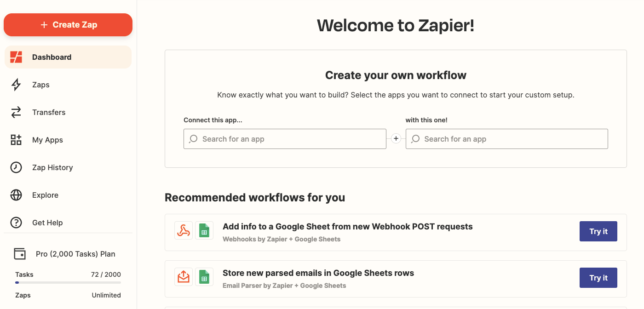Open the Zaps sidebar item
This screenshot has width=644, height=309.
(68, 85)
